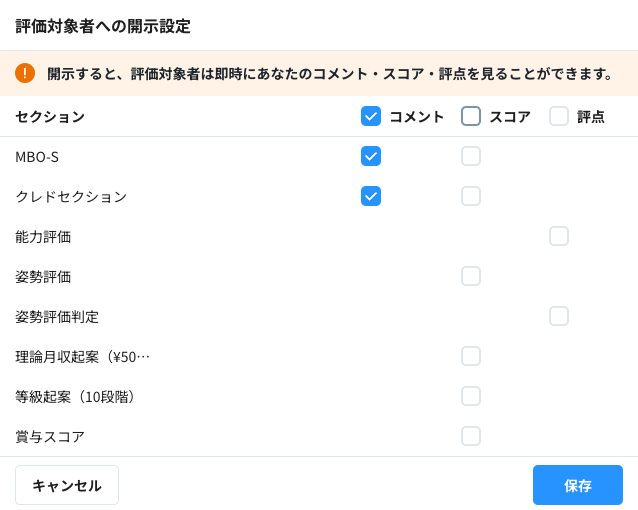638x510 pixels.
Task: Enable the 評点 checkbox for 姿勢評価判定
Action: point(559,316)
